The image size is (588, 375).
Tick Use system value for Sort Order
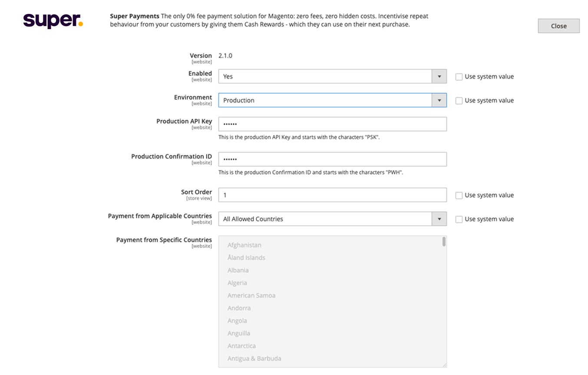point(459,196)
